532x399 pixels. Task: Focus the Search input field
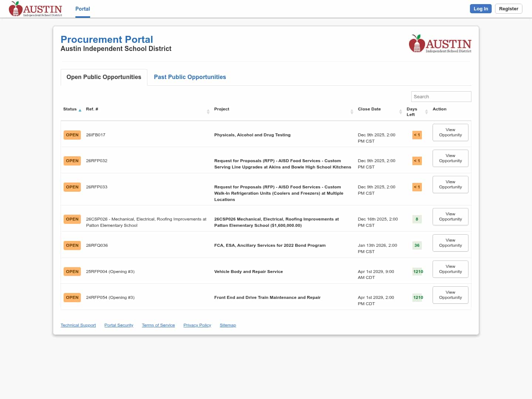pyautogui.click(x=441, y=96)
